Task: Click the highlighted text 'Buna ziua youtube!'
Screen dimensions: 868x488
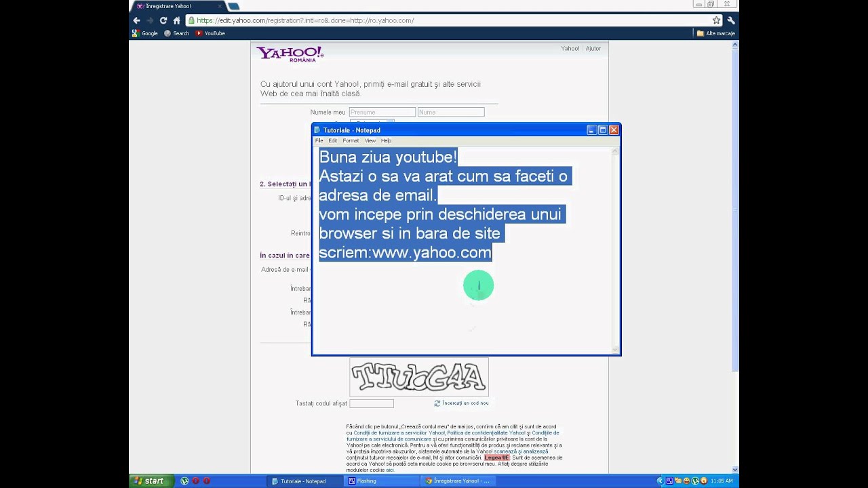Action: (x=388, y=157)
